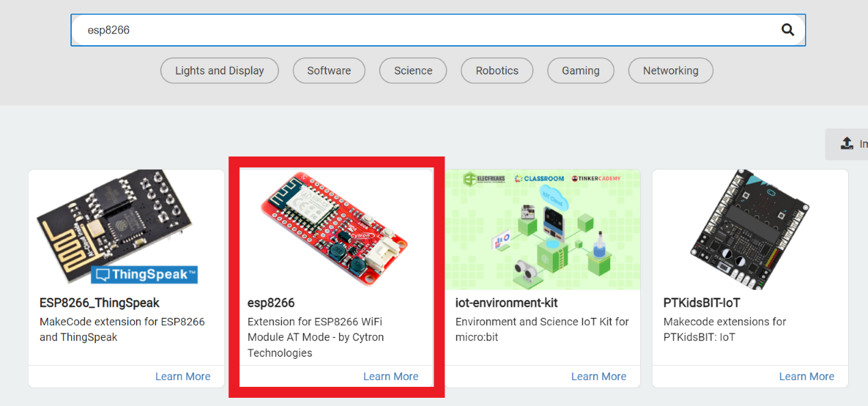Open Learn More for ESP8266_ThingSpeak
868x406 pixels.
(183, 376)
